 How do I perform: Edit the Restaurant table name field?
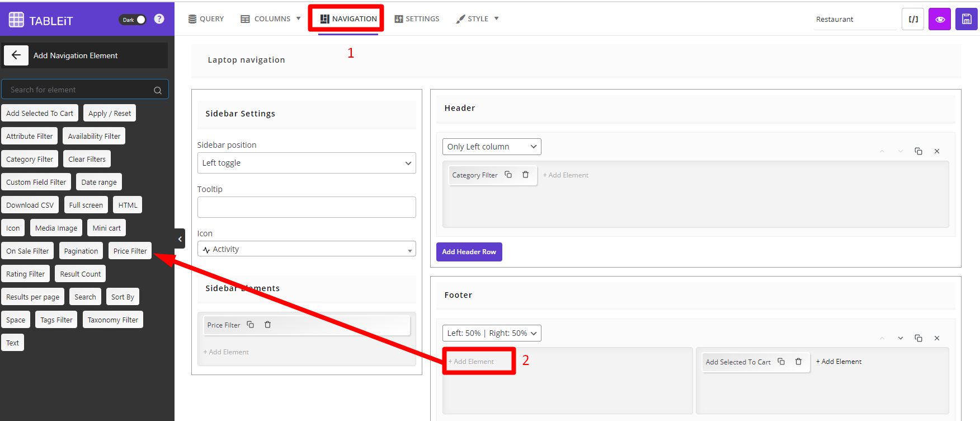coord(855,19)
